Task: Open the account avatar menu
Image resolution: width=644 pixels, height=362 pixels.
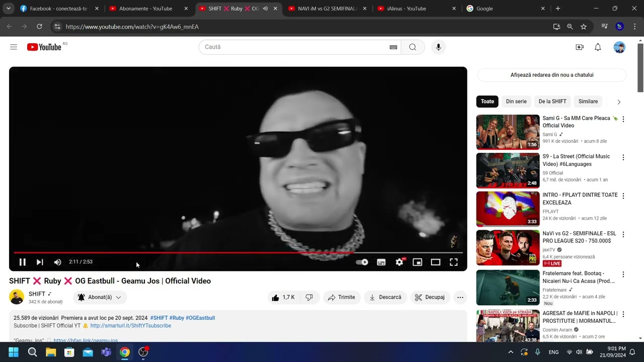Action: point(619,47)
